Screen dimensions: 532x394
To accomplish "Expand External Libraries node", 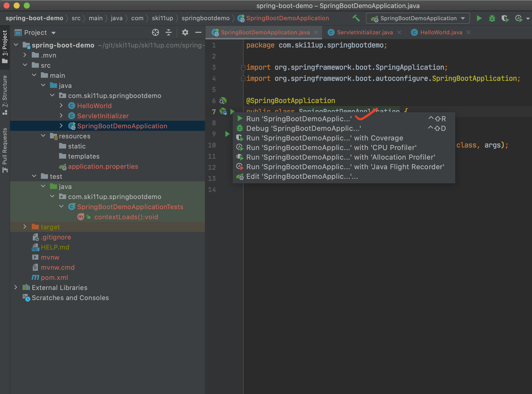I will point(16,287).
